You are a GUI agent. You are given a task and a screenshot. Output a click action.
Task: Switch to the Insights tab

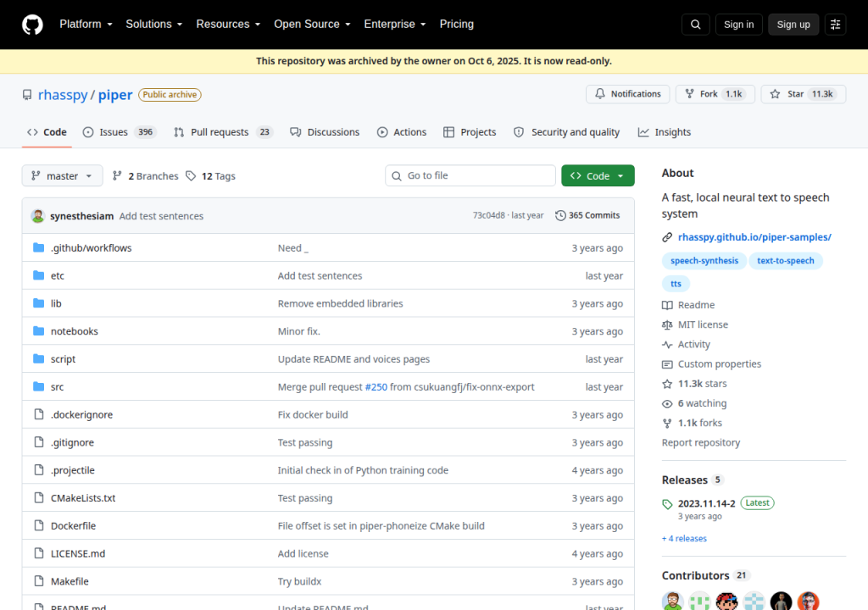665,132
